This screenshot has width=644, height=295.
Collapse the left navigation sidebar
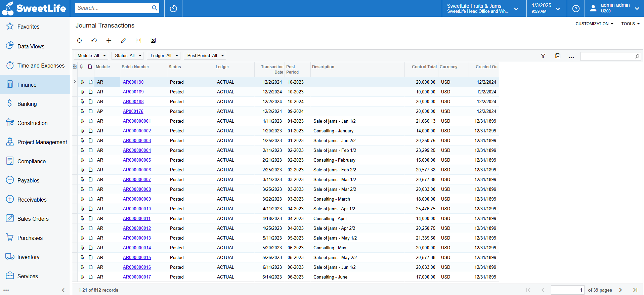pyautogui.click(x=63, y=290)
